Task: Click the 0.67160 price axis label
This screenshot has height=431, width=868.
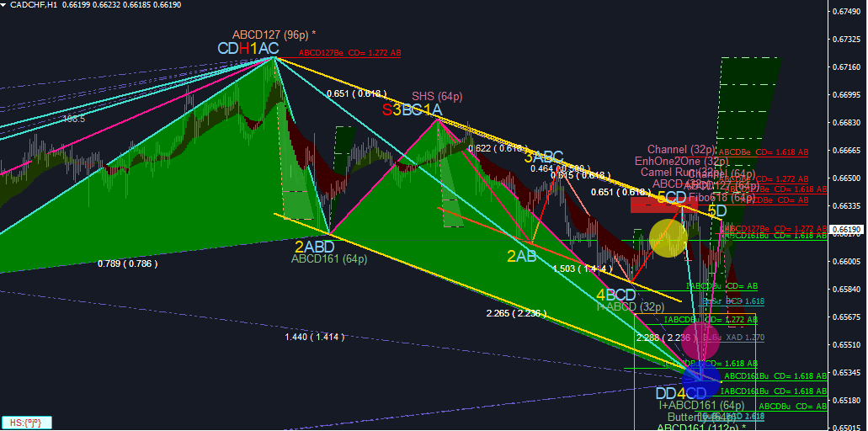Action: point(847,67)
